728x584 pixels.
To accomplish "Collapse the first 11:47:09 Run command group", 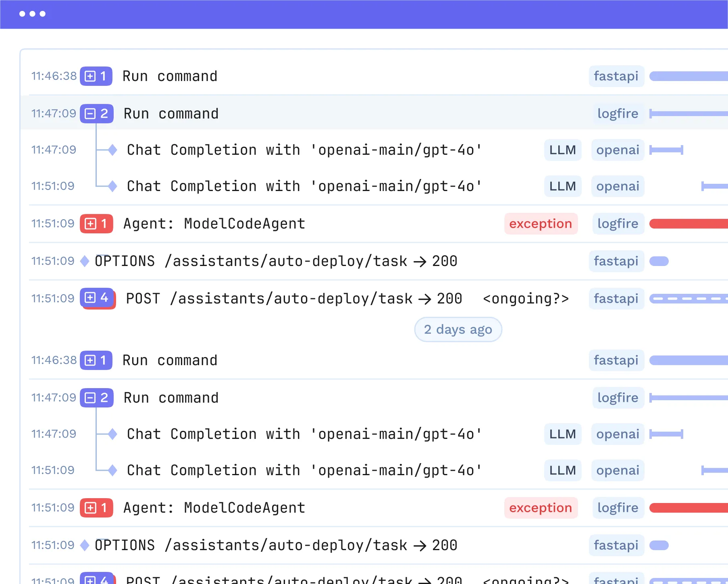I will [96, 114].
